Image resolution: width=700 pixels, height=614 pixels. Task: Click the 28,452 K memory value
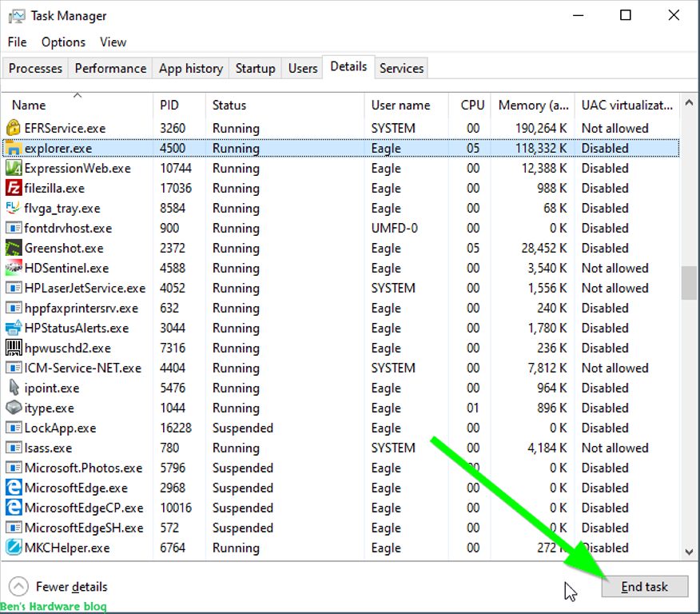pyautogui.click(x=544, y=249)
